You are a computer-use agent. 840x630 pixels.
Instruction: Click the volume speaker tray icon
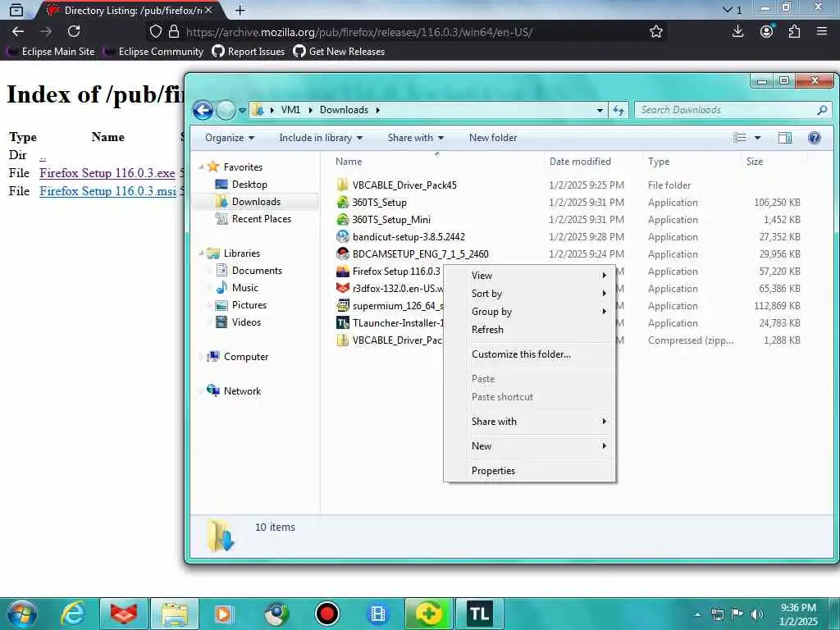point(756,614)
